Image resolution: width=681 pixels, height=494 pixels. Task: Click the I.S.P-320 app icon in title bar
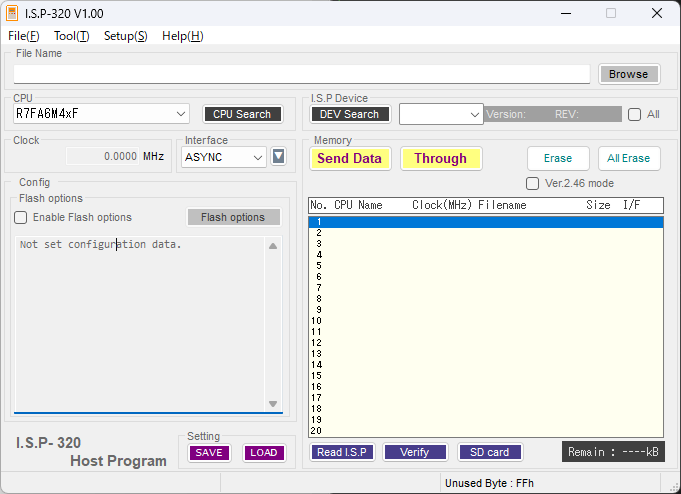13,14
